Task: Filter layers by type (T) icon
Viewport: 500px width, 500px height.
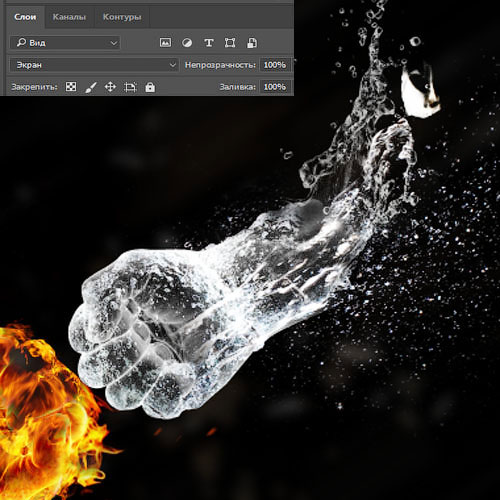Action: tap(209, 43)
